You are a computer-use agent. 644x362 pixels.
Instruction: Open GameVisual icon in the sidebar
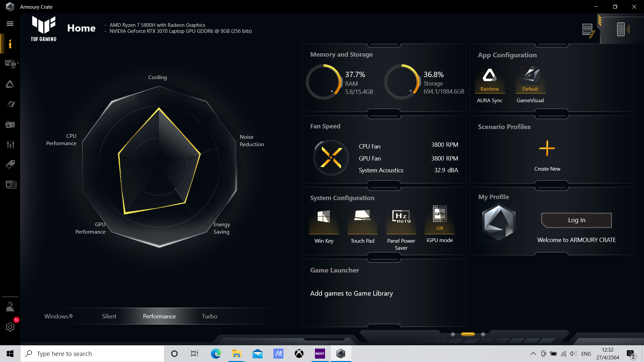click(11, 104)
